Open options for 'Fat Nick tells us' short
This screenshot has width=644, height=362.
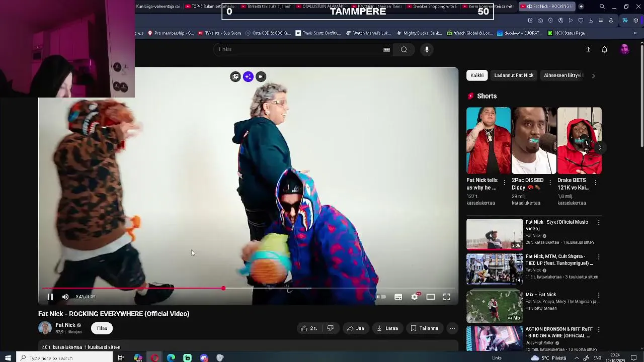pyautogui.click(x=505, y=183)
